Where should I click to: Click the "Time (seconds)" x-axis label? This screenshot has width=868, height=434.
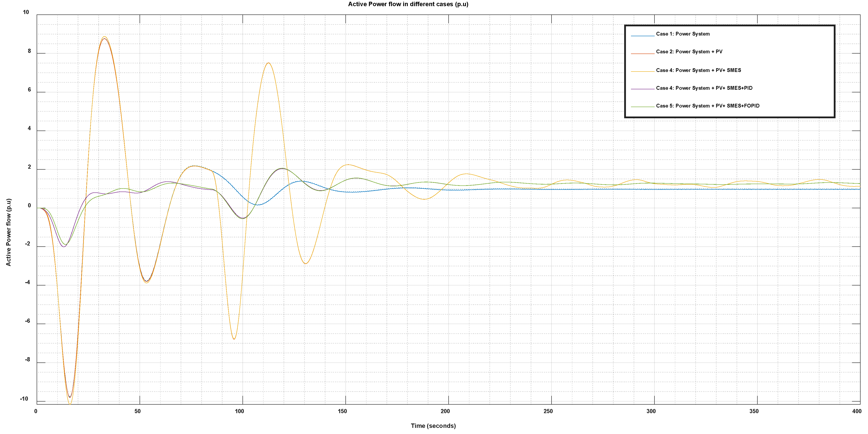433,426
